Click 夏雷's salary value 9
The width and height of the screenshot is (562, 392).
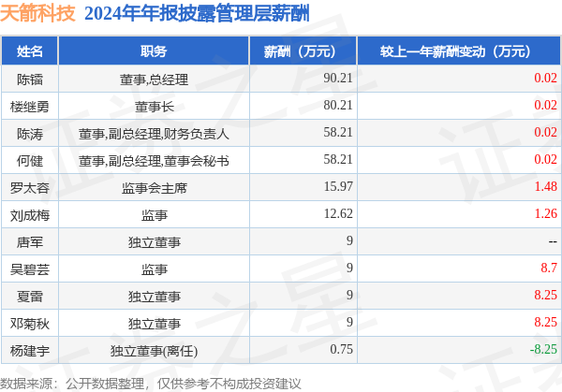click(x=349, y=296)
